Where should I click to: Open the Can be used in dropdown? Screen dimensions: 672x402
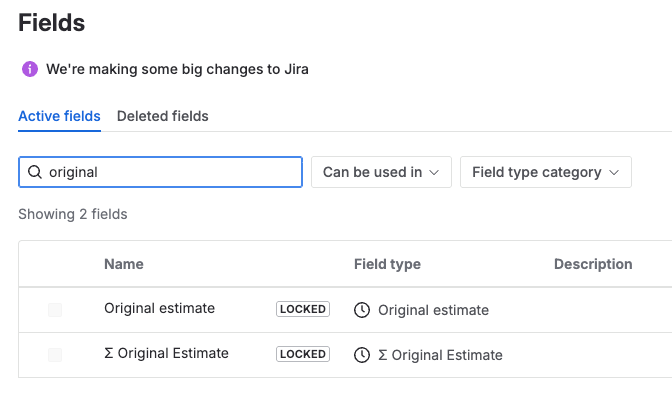[x=381, y=172]
